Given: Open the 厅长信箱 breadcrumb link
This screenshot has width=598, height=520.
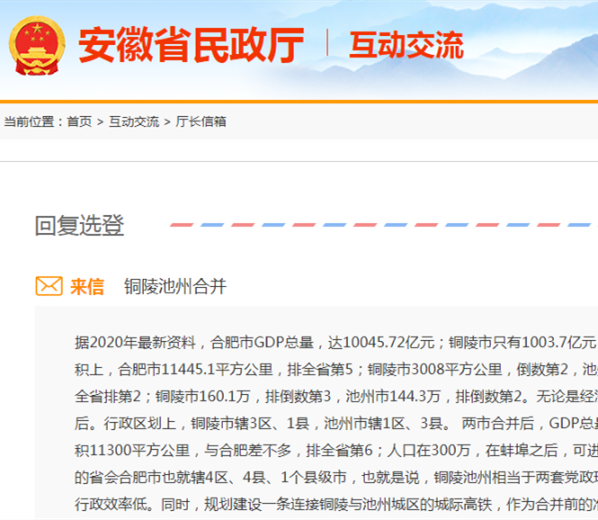Looking at the screenshot, I should tap(201, 122).
